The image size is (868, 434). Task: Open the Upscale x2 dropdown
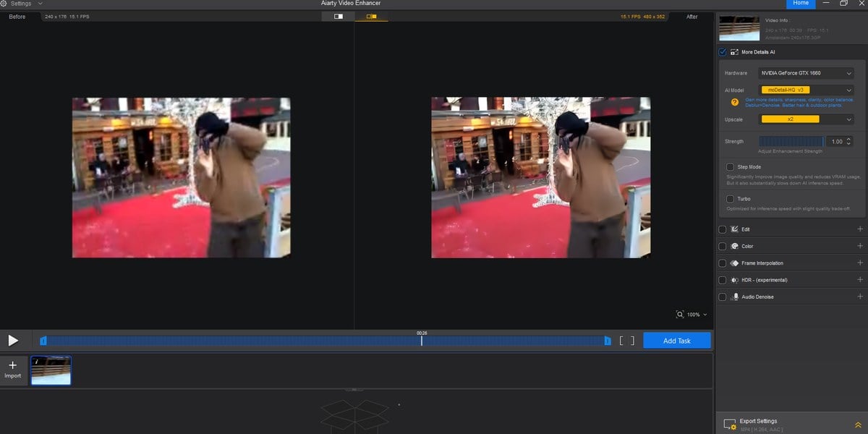click(807, 119)
